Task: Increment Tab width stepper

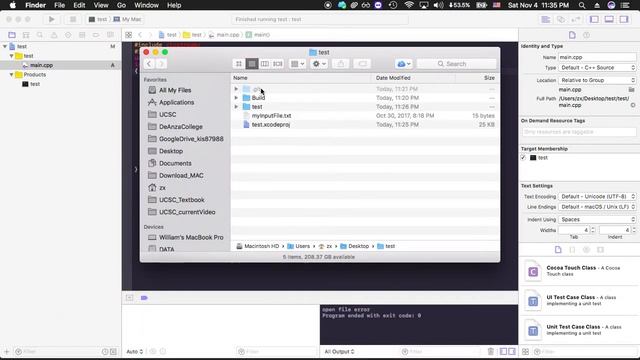Action: 593,228
